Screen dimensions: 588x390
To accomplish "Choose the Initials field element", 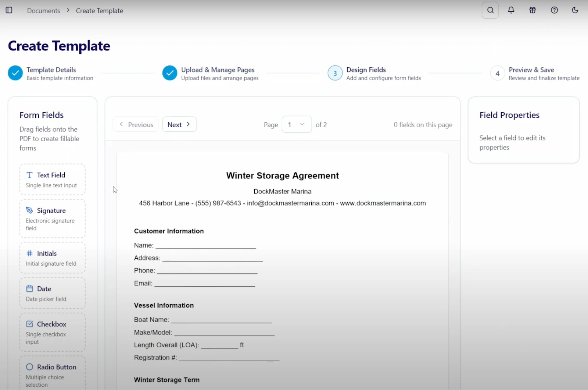I will click(52, 258).
